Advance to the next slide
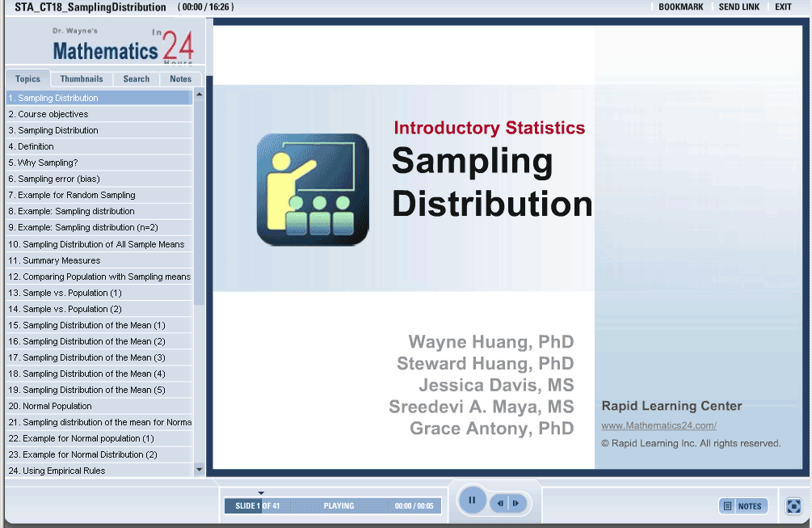The height and width of the screenshot is (528, 812). pos(516,504)
